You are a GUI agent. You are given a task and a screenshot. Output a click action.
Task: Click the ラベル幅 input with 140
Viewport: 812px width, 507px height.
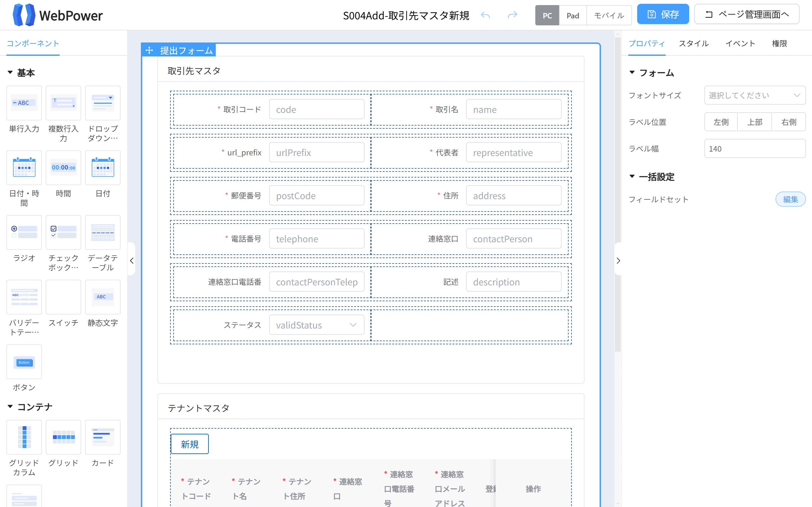click(x=755, y=148)
